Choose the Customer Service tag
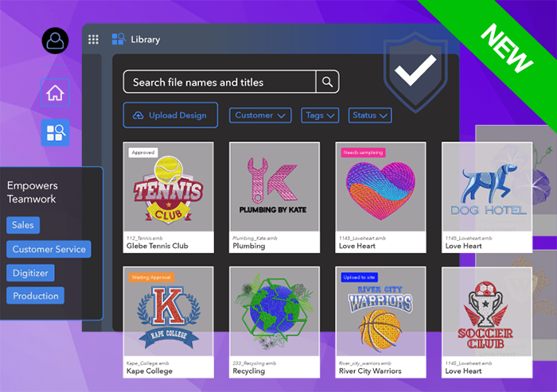The width and height of the screenshot is (557, 392). click(x=49, y=250)
